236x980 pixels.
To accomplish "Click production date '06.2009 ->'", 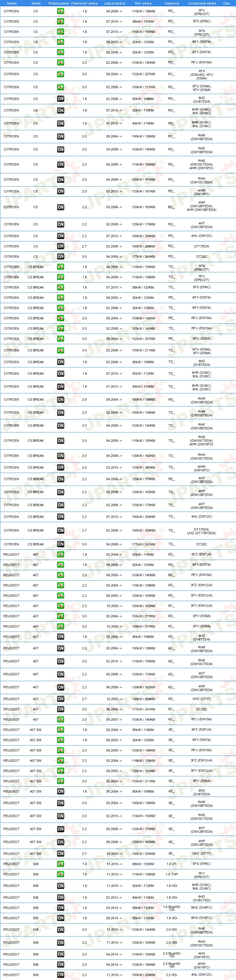I will click(x=114, y=709).
